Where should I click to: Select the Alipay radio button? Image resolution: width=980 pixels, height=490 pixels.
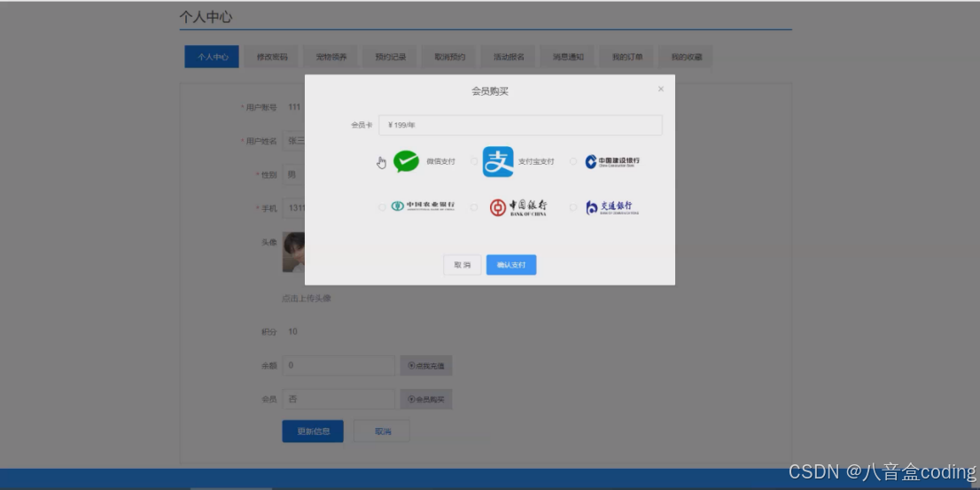(474, 161)
